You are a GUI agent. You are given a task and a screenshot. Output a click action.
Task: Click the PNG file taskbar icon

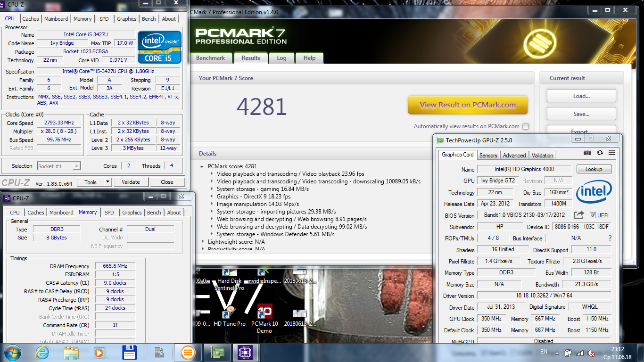coord(160,352)
